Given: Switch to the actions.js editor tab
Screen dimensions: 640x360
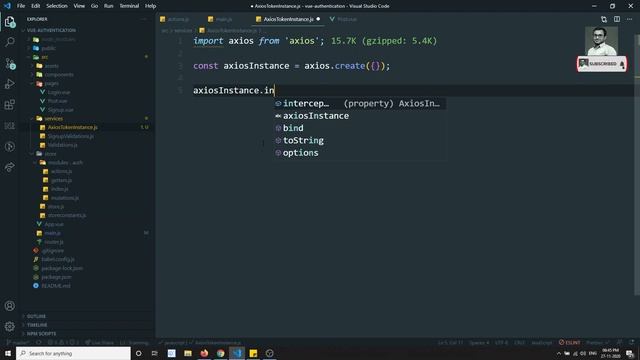Looking at the screenshot, I should (x=178, y=19).
